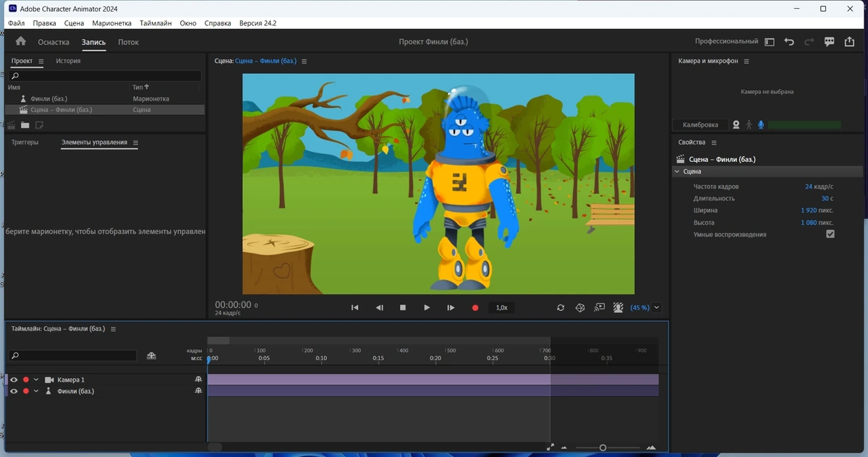Click the refresh scene icon
This screenshot has width=868, height=457.
click(x=561, y=307)
